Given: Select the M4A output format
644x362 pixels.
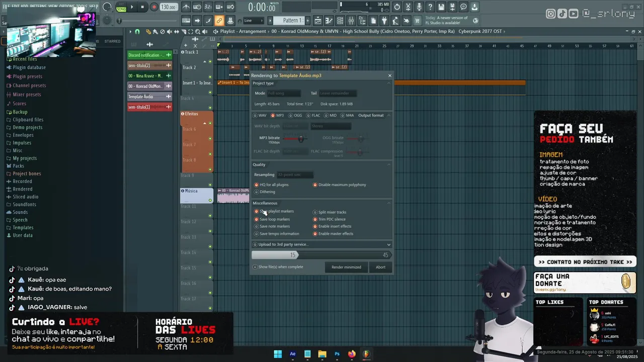Looking at the screenshot, I should [347, 115].
